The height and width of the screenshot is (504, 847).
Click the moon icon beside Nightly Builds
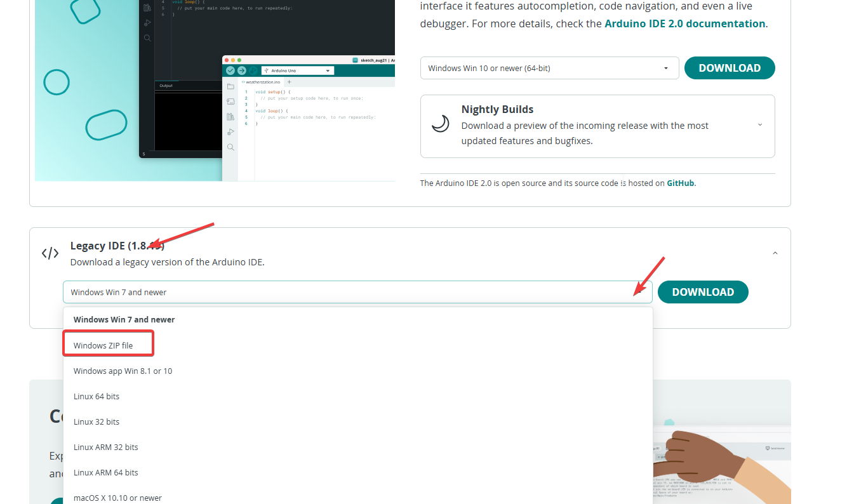click(x=441, y=124)
